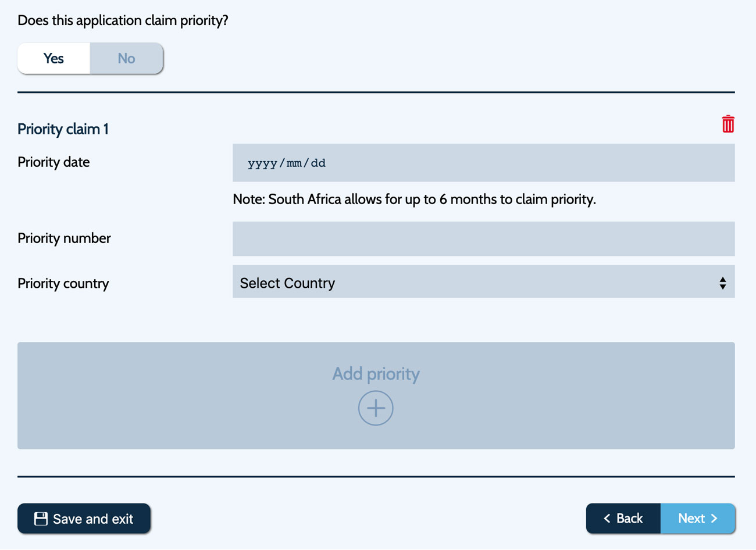Click the up-down arrows on Select Country
Image resolution: width=756 pixels, height=550 pixels.
[722, 283]
